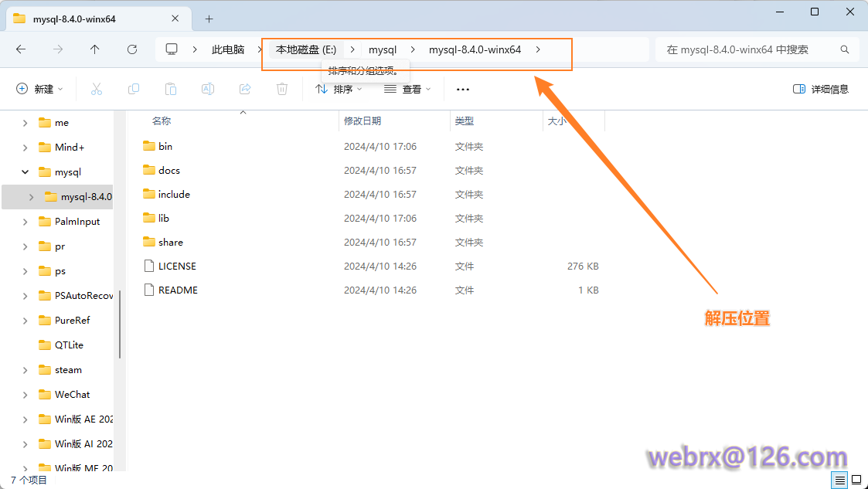The width and height of the screenshot is (868, 489).
Task: Expand the me folder in tree
Action: tap(25, 123)
